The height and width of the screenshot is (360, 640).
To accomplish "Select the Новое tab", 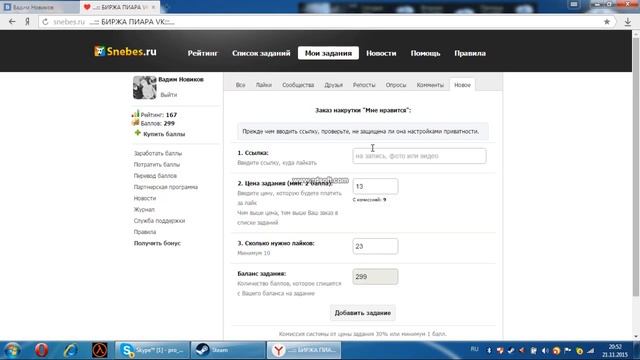I will pyautogui.click(x=462, y=85).
